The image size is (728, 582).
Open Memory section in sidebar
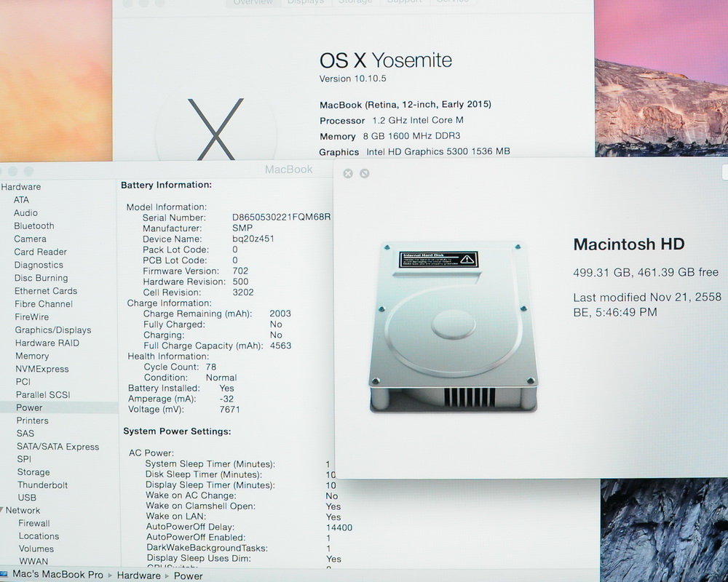tap(32, 356)
